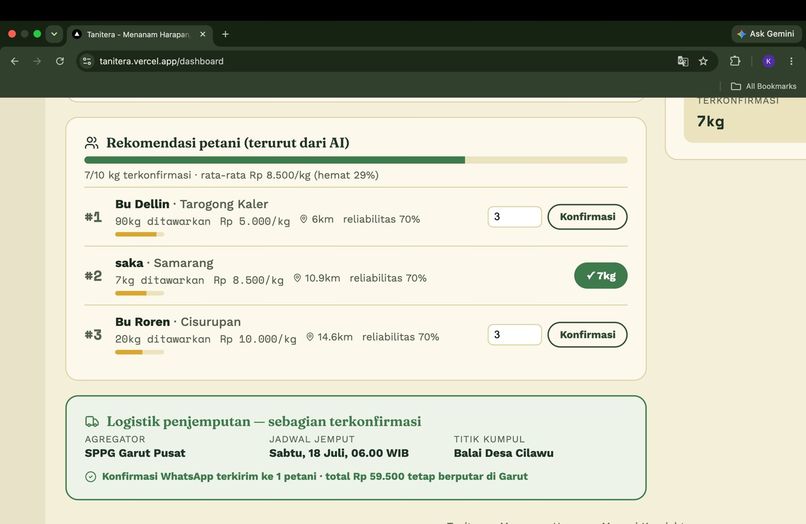The height and width of the screenshot is (524, 806).
Task: Open the site information icon in address bar
Action: coord(87,61)
